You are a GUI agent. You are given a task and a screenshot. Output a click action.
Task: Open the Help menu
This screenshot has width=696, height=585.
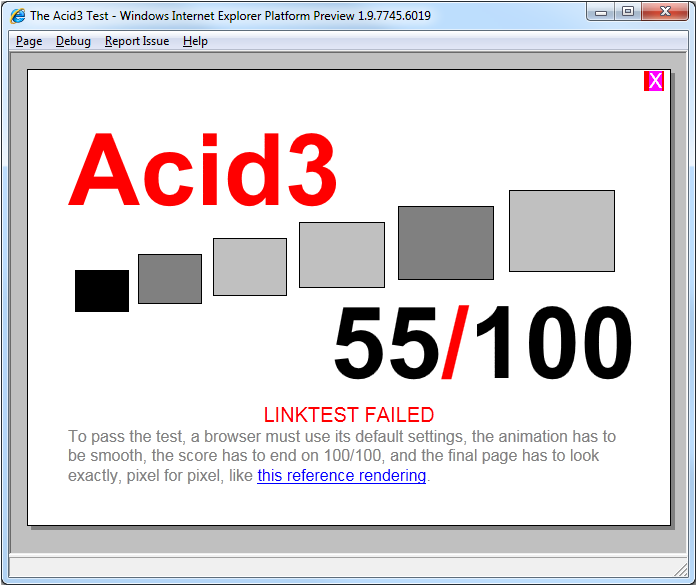(195, 41)
